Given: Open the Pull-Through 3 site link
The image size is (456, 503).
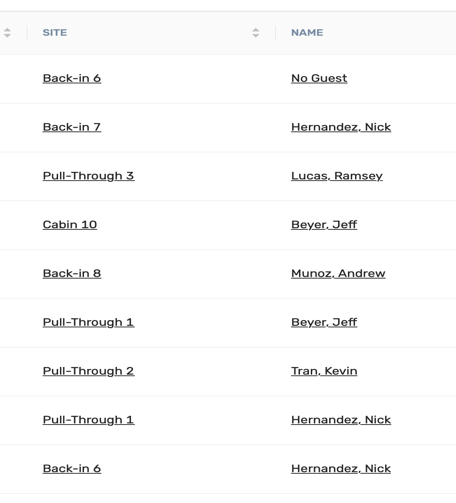Looking at the screenshot, I should tap(88, 176).
